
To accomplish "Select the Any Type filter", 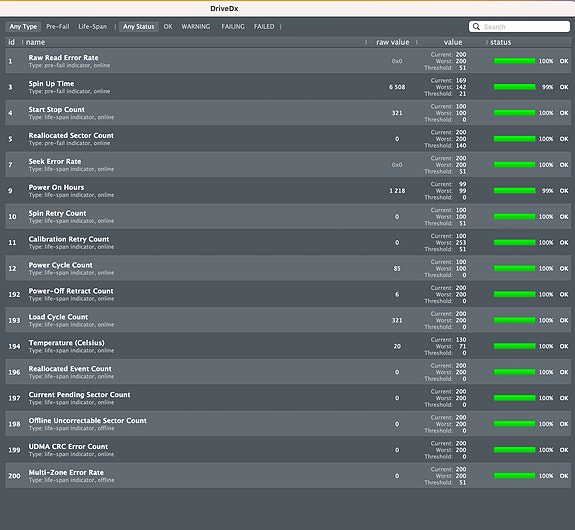I will (x=23, y=27).
